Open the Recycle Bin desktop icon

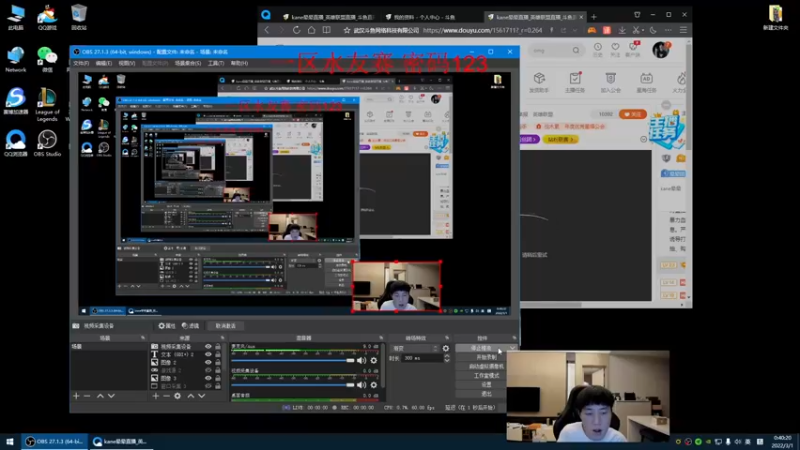tap(79, 17)
